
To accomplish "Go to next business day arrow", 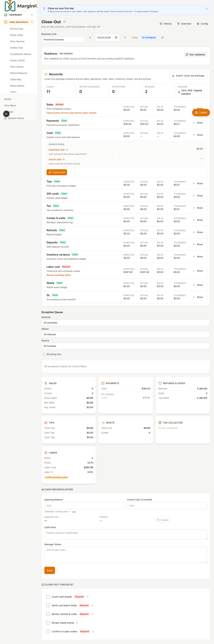I will [125, 38].
